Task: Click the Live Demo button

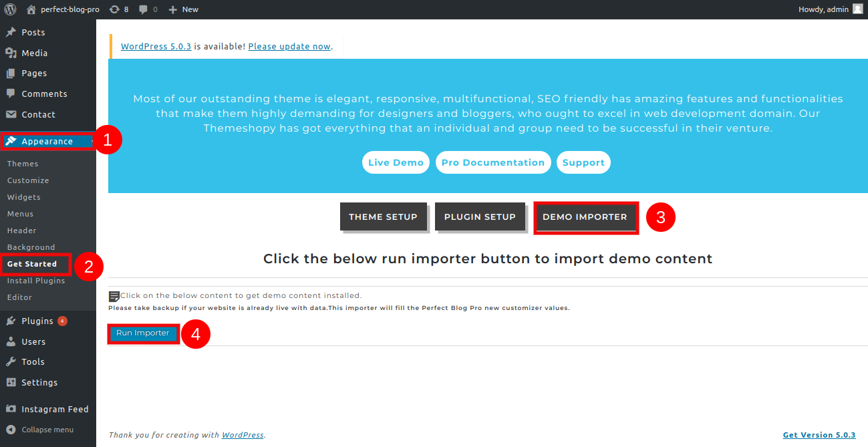Action: [396, 162]
